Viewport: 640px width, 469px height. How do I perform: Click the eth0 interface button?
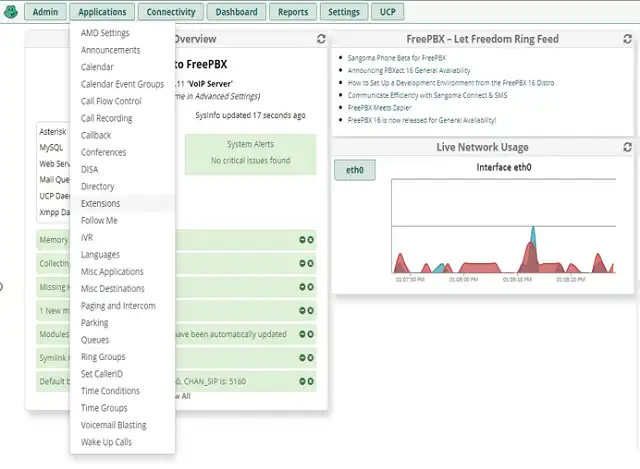pos(354,170)
